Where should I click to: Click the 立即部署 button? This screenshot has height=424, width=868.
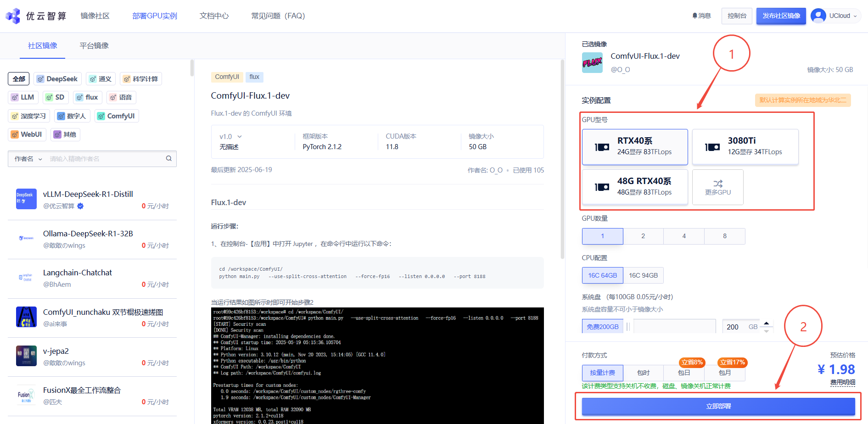[718, 407]
